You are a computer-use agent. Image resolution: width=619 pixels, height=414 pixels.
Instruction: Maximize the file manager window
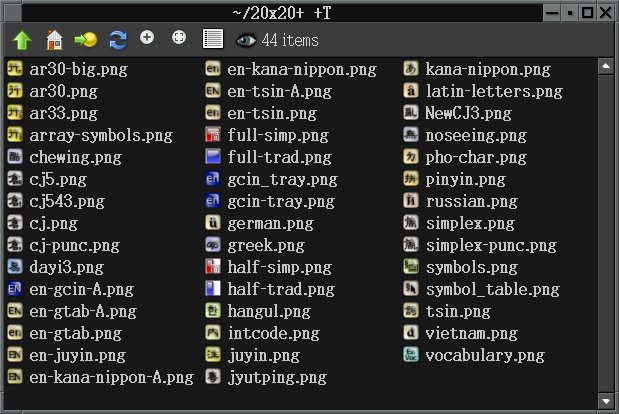click(588, 12)
